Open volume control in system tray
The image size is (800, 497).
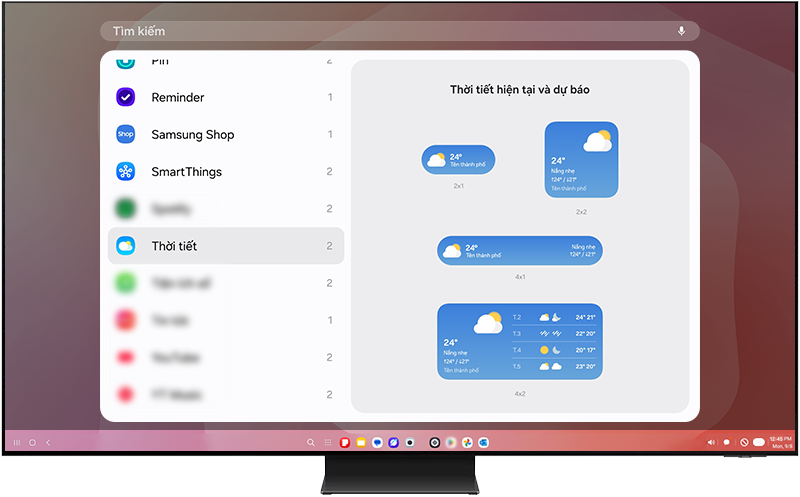tap(711, 442)
